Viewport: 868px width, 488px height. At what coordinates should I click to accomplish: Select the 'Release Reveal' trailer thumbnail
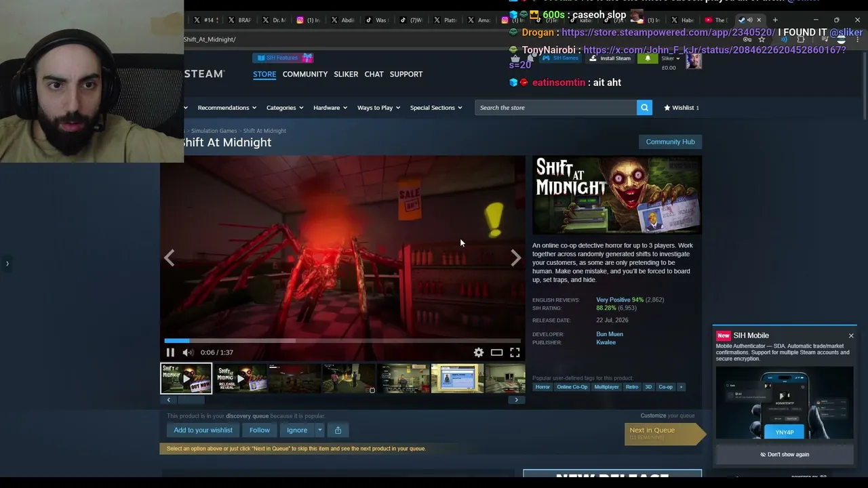coord(241,378)
